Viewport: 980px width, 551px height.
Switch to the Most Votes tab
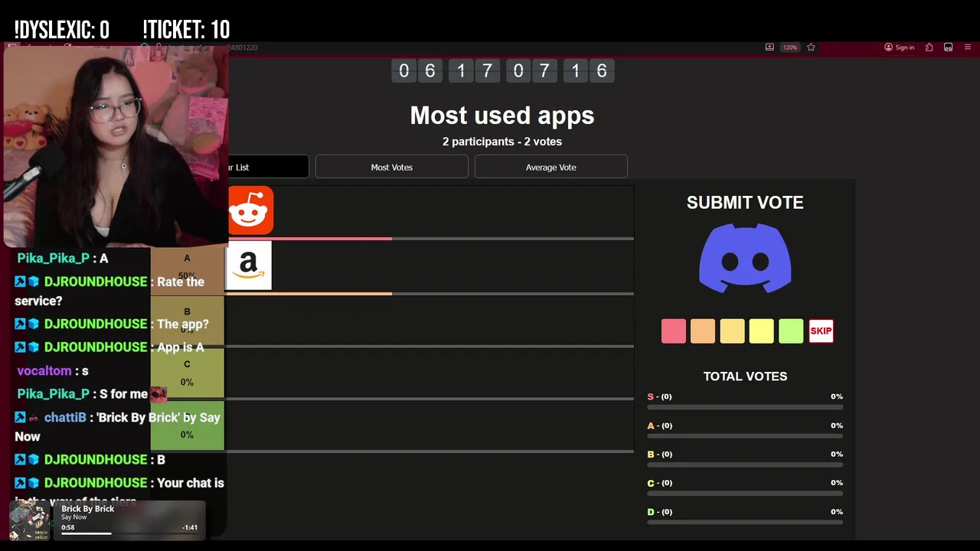392,167
